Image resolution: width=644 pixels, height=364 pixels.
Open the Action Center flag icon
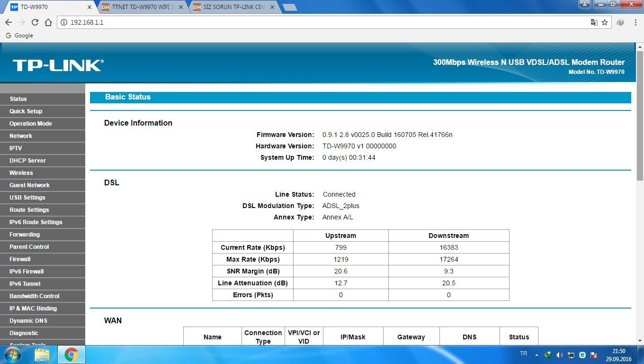[x=594, y=355]
